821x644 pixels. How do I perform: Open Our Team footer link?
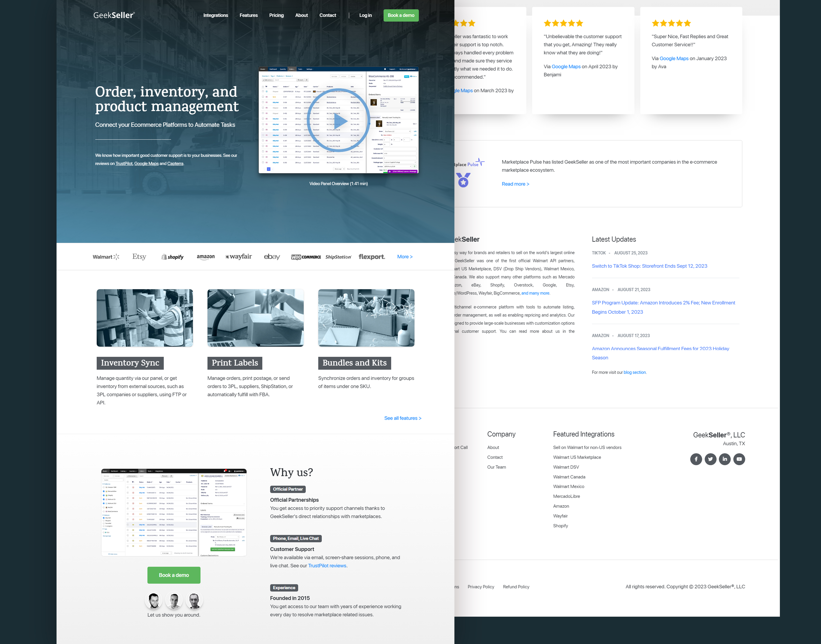496,467
